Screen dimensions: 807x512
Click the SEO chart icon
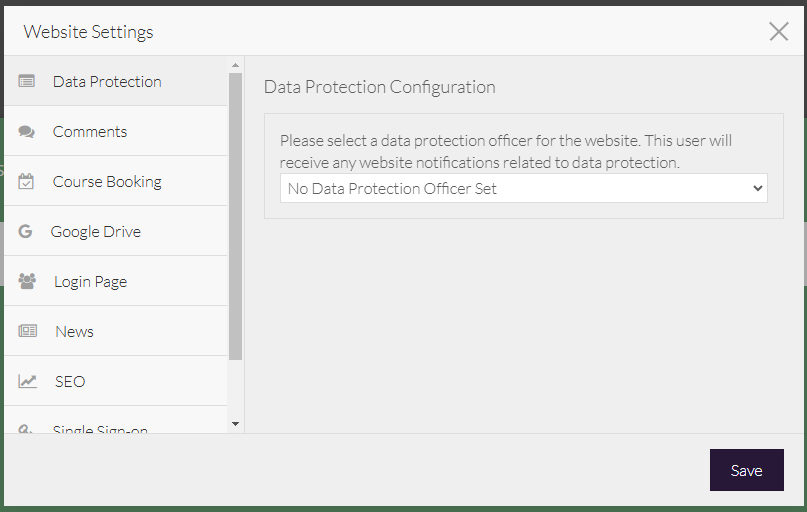pos(27,381)
